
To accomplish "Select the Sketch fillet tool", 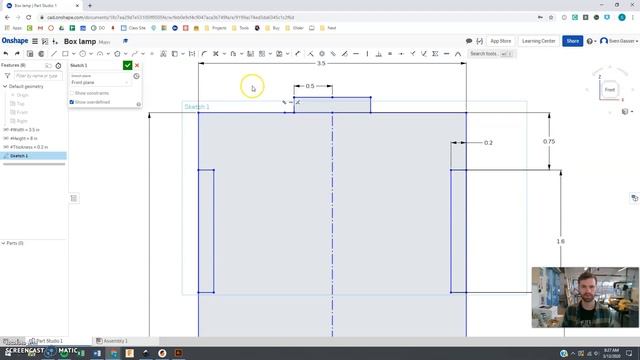I will click(204, 53).
